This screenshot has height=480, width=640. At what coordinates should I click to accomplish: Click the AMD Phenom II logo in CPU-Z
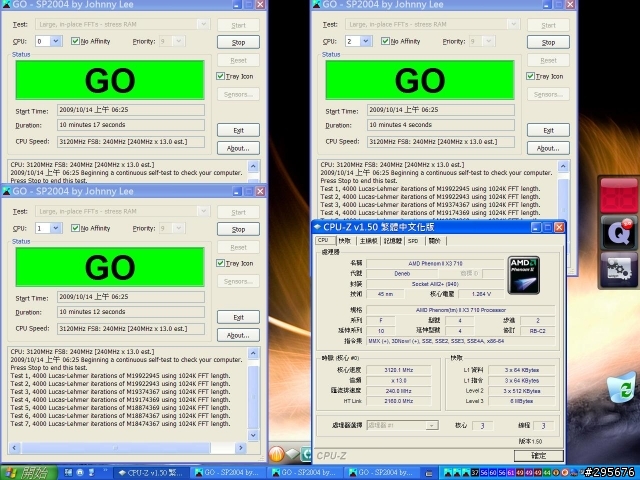524,275
